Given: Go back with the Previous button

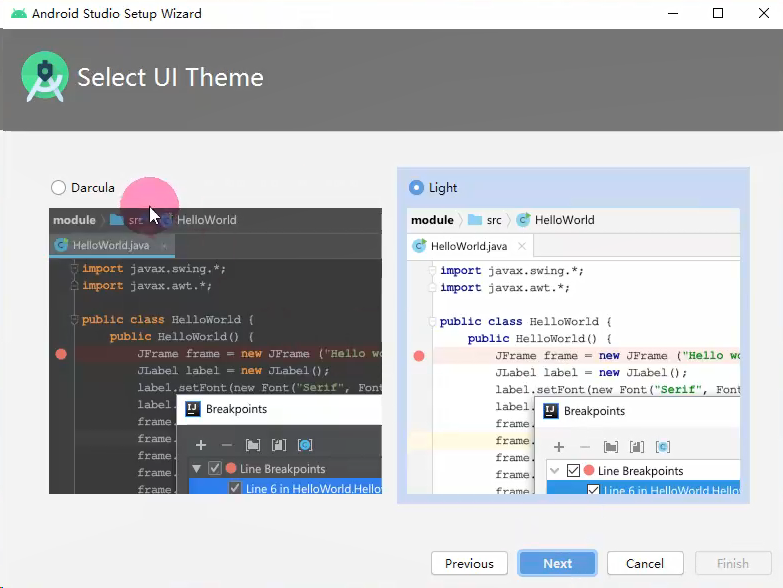Looking at the screenshot, I should point(469,564).
